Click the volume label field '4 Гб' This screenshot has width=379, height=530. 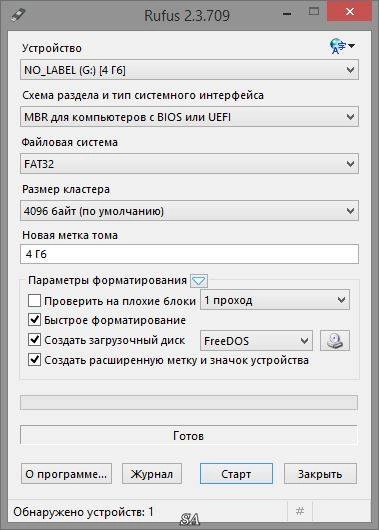189,254
